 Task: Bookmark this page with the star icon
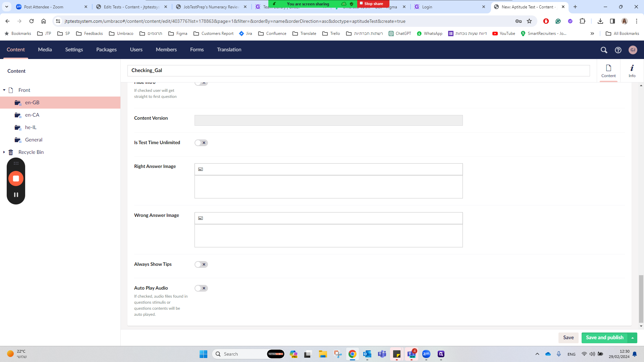point(529,21)
